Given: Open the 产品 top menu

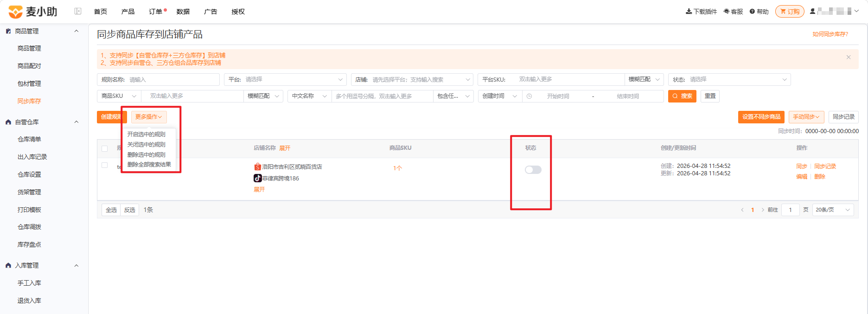Looking at the screenshot, I should pos(128,12).
